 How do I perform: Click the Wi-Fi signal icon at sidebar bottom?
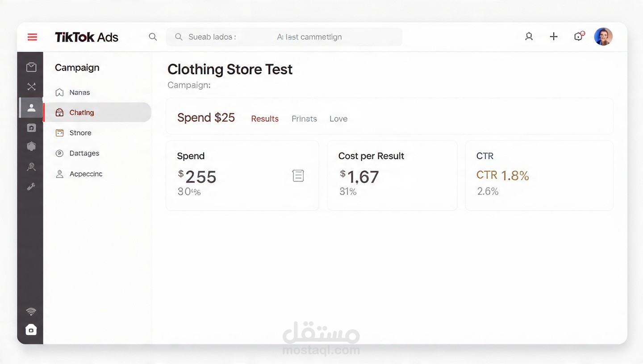tap(31, 311)
